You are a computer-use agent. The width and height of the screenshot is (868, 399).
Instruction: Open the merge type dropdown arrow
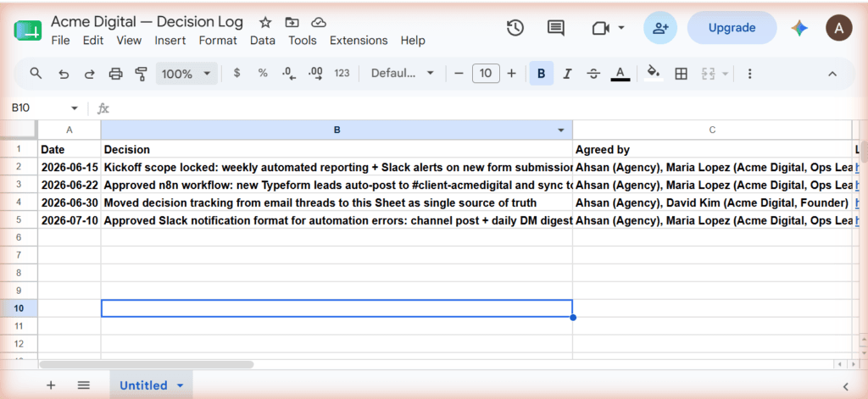click(726, 74)
